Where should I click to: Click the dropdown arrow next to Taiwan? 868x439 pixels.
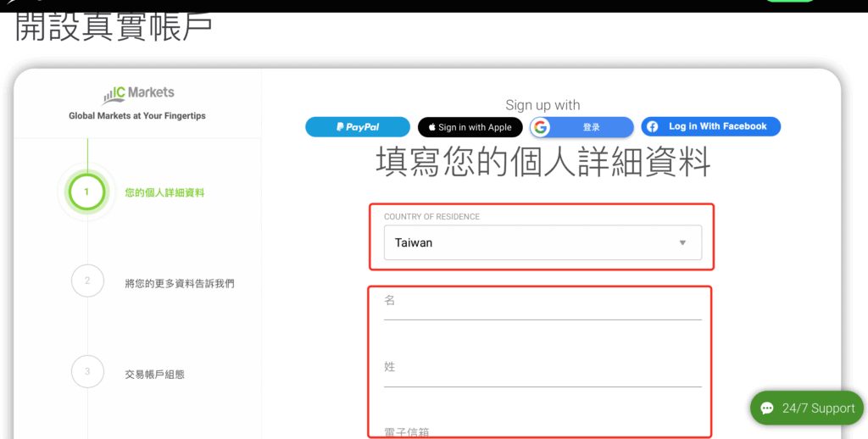point(682,242)
